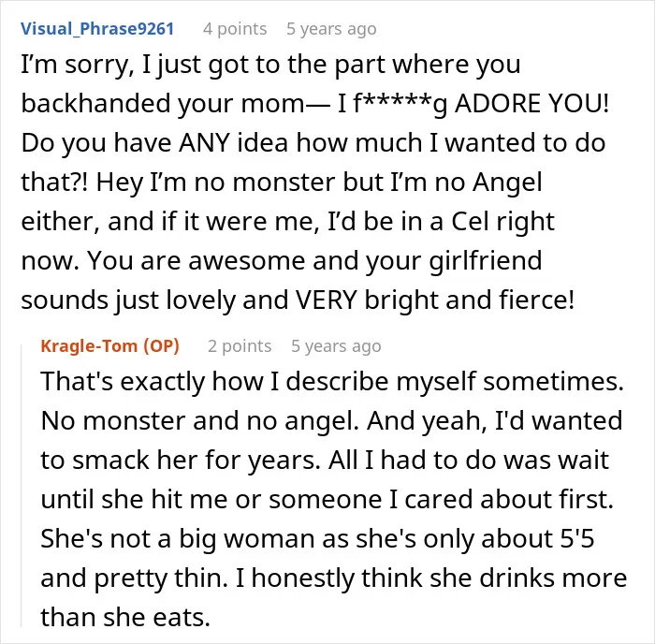655x644 pixels.
Task: Open Kragle-Tom's user profile
Action: pos(89,346)
